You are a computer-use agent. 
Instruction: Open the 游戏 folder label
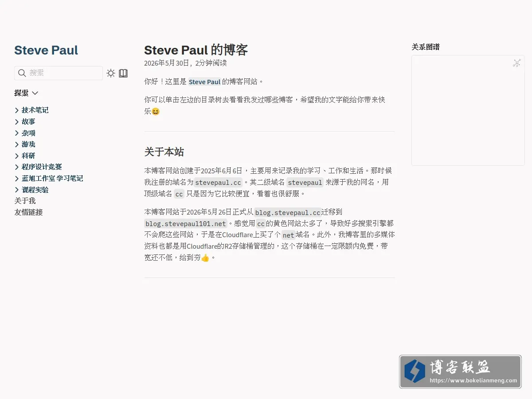point(28,145)
